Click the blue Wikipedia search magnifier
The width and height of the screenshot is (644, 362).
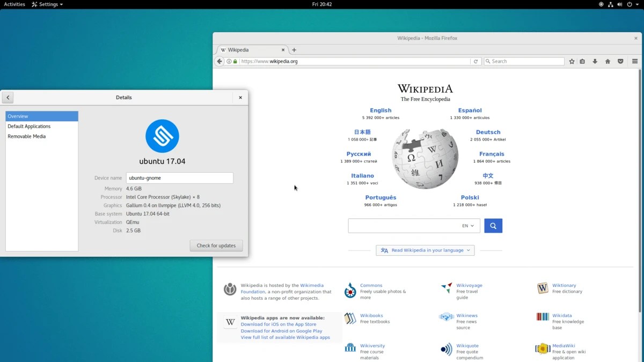(x=493, y=225)
